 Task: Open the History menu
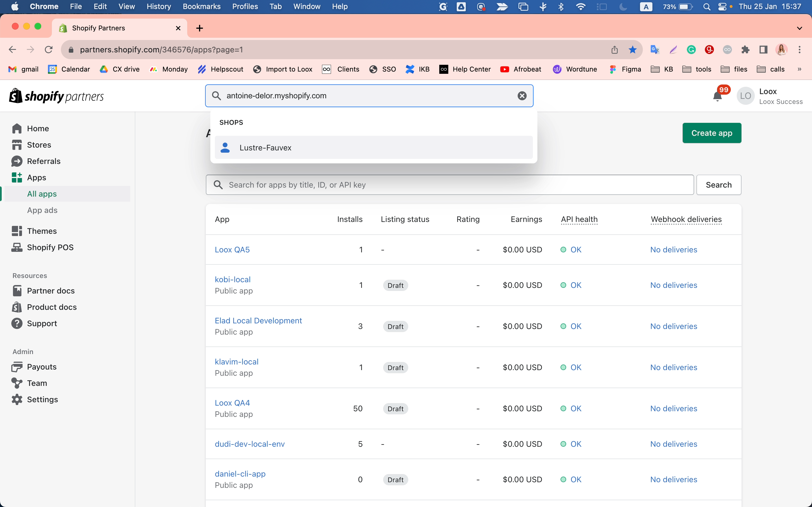[158, 6]
